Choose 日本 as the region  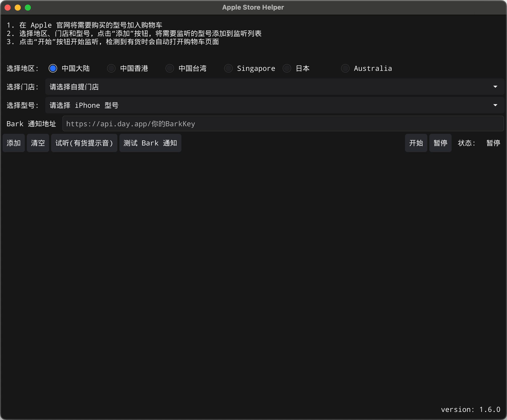(287, 68)
